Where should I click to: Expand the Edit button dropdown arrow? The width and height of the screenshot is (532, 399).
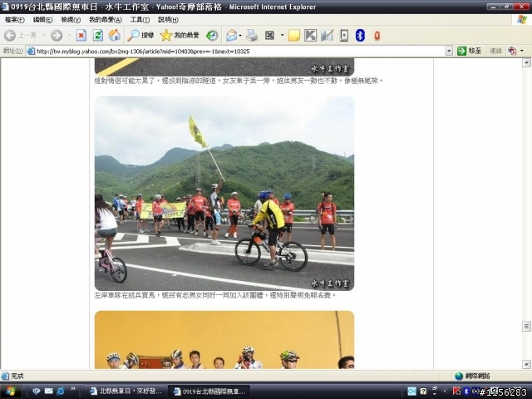282,35
